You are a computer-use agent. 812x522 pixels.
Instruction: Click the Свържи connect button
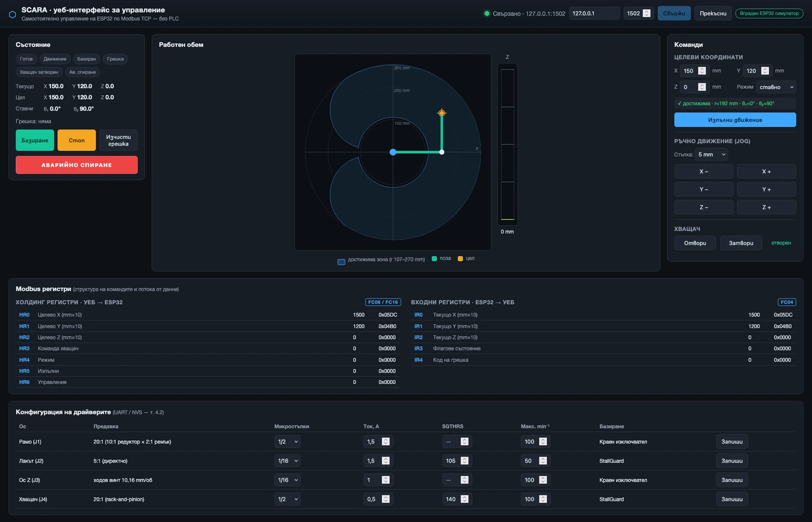[674, 14]
